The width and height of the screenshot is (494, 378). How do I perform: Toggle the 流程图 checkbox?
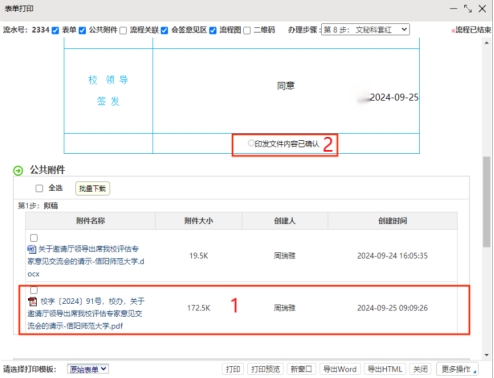[213, 30]
